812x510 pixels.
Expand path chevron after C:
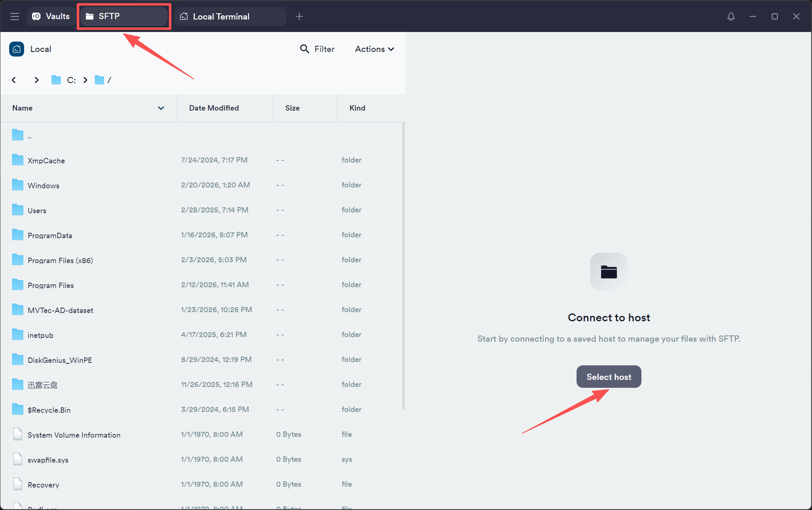coord(85,80)
